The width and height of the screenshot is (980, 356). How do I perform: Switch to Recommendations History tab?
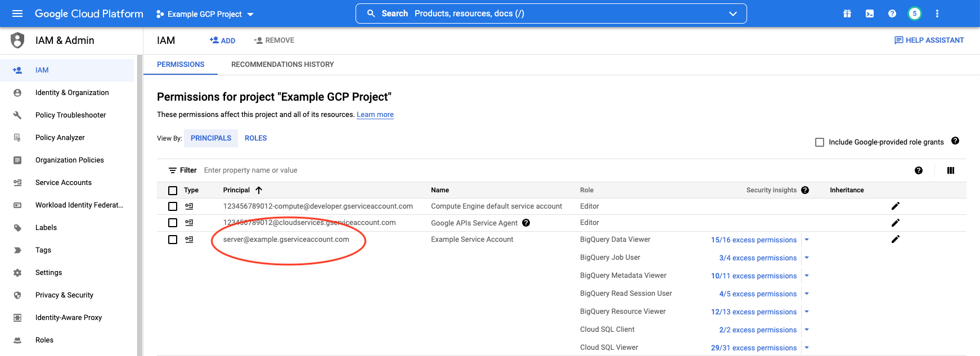point(282,65)
